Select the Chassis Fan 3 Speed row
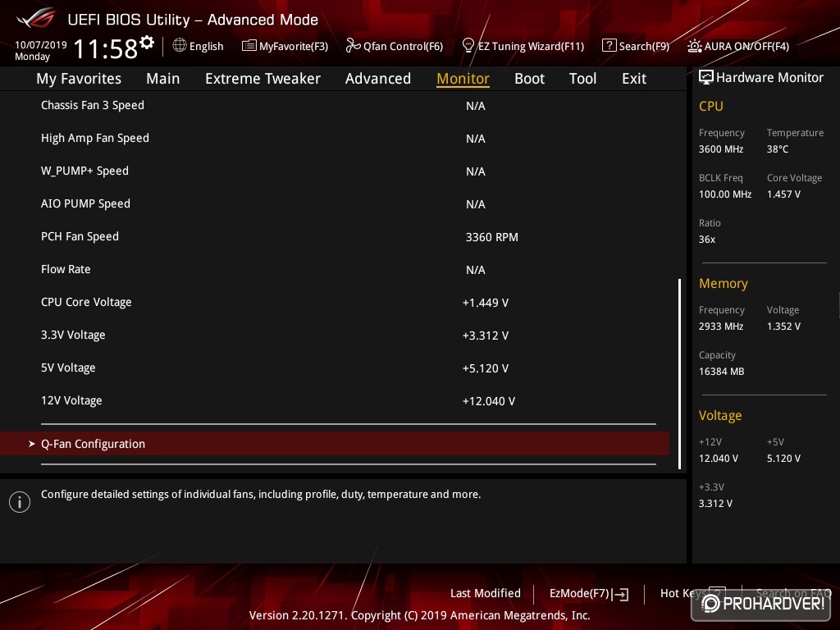The image size is (840, 630). [335, 106]
